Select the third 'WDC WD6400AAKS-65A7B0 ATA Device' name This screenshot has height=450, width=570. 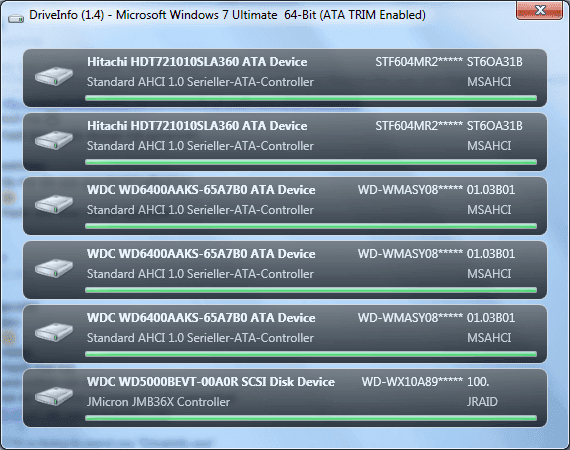pyautogui.click(x=201, y=318)
